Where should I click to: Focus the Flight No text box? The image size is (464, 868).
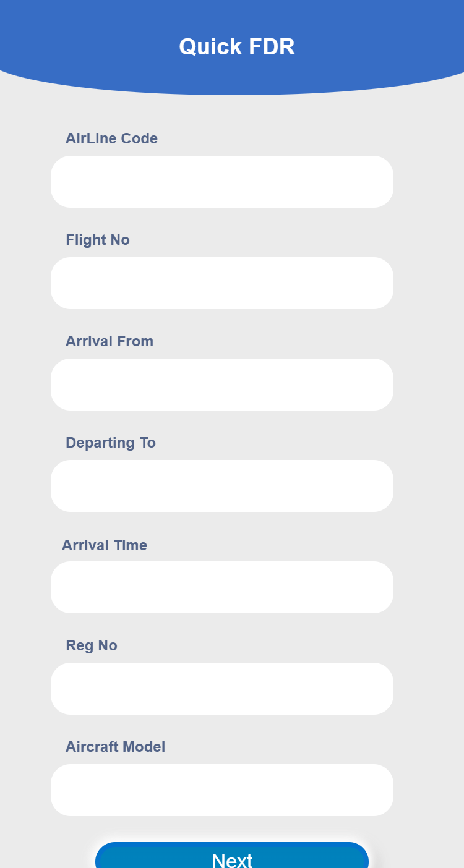click(x=221, y=283)
